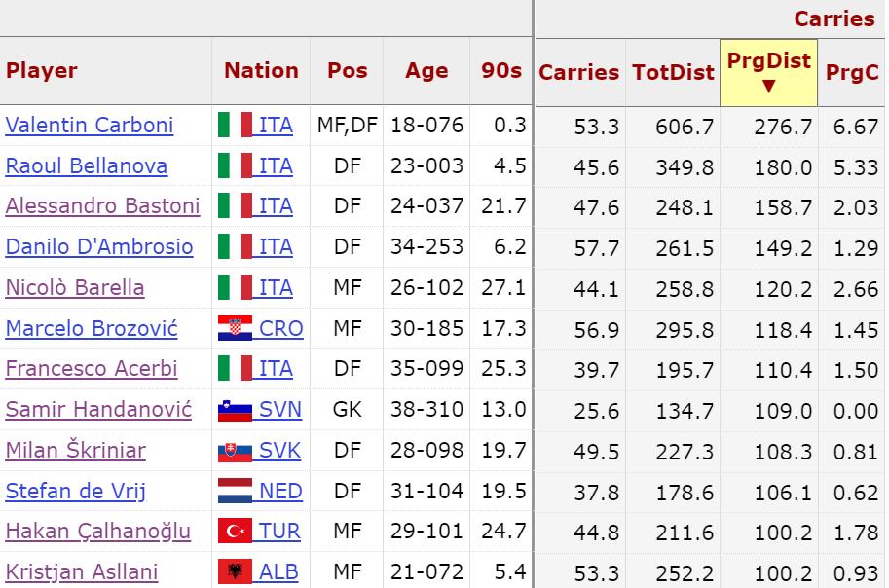Click the Netherlands flag by de Vrij
This screenshot has height=588, width=889.
pos(235,492)
